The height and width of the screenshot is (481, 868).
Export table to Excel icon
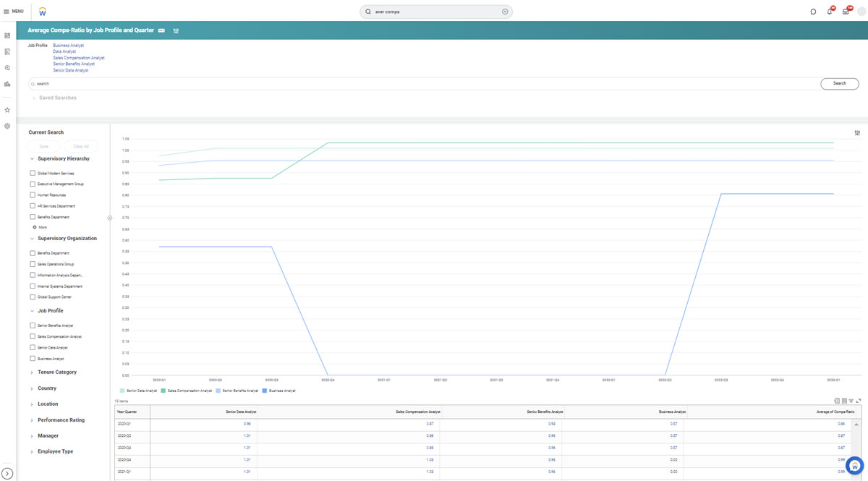[x=837, y=401]
